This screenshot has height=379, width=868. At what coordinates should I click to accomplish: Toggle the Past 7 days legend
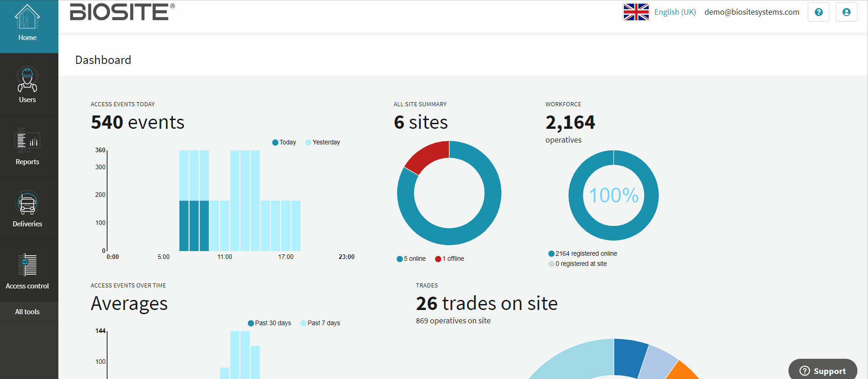click(320, 323)
